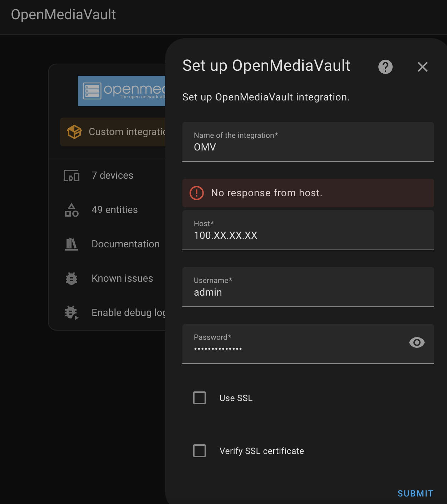447x504 pixels.
Task: Reveal the password using the eye toggle
Action: tap(417, 343)
